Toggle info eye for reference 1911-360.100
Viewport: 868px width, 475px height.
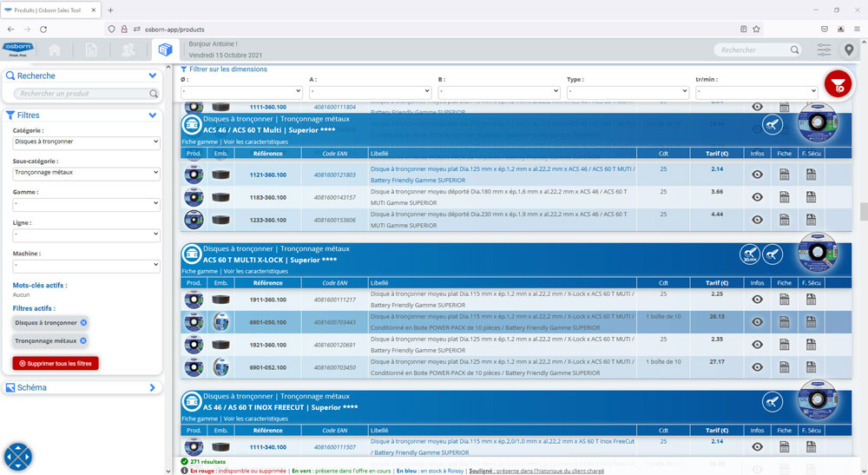pos(757,300)
